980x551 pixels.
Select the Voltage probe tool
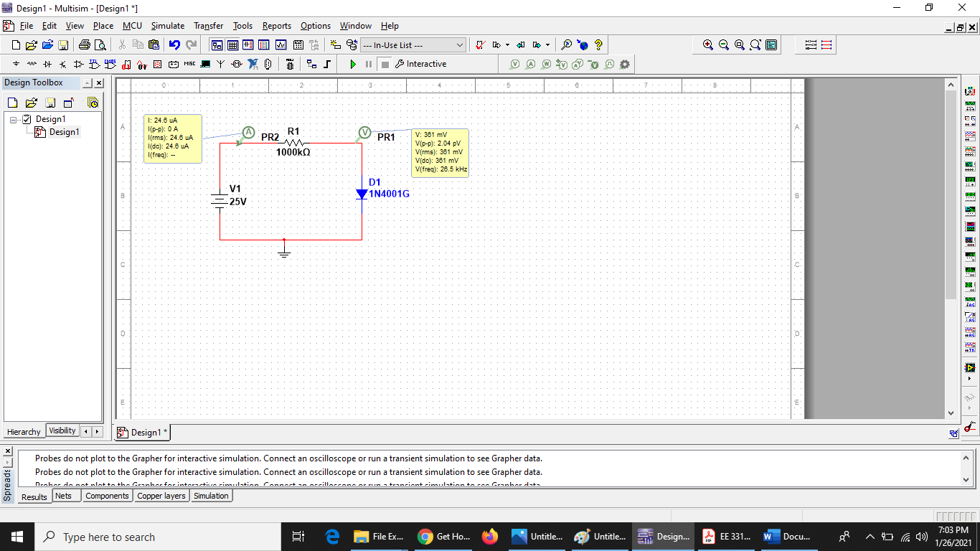coord(514,64)
